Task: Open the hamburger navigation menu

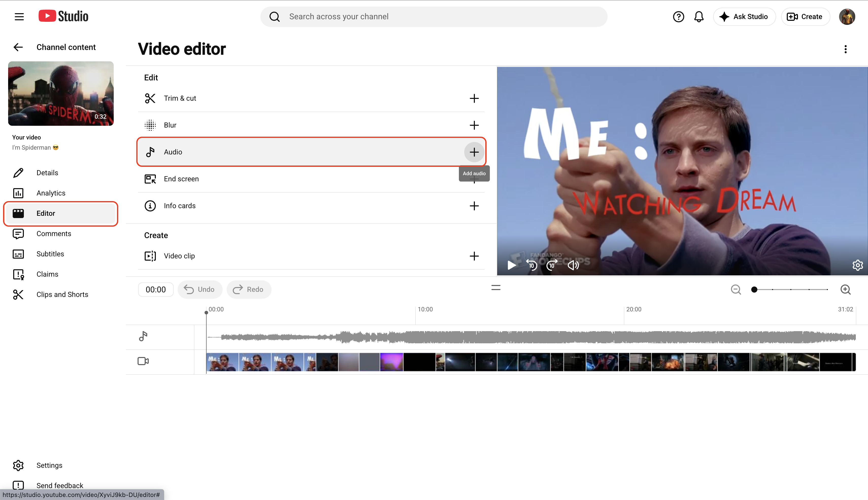Action: [x=19, y=16]
